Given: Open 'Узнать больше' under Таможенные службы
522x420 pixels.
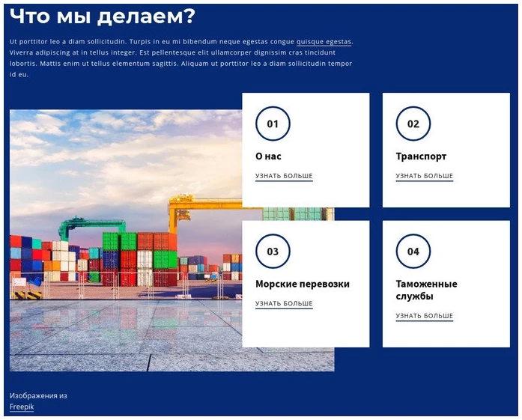Looking at the screenshot, I should point(425,316).
